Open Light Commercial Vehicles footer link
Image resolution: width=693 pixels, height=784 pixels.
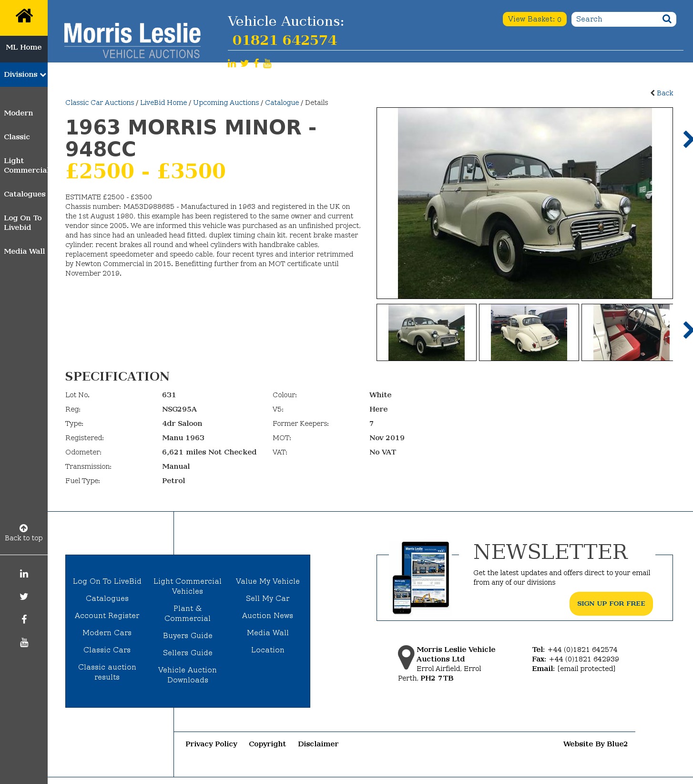click(188, 586)
